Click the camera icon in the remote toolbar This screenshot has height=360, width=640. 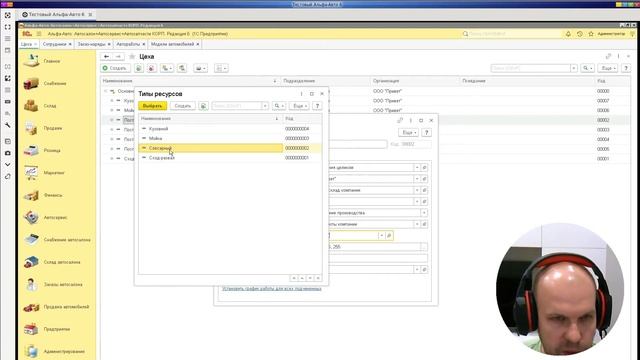click(8, 153)
